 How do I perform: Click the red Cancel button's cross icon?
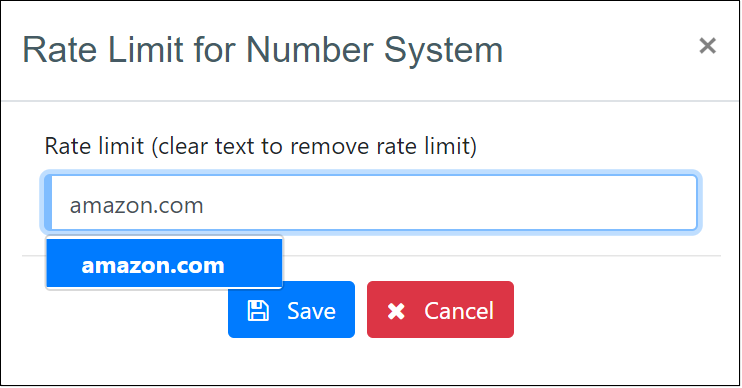396,311
